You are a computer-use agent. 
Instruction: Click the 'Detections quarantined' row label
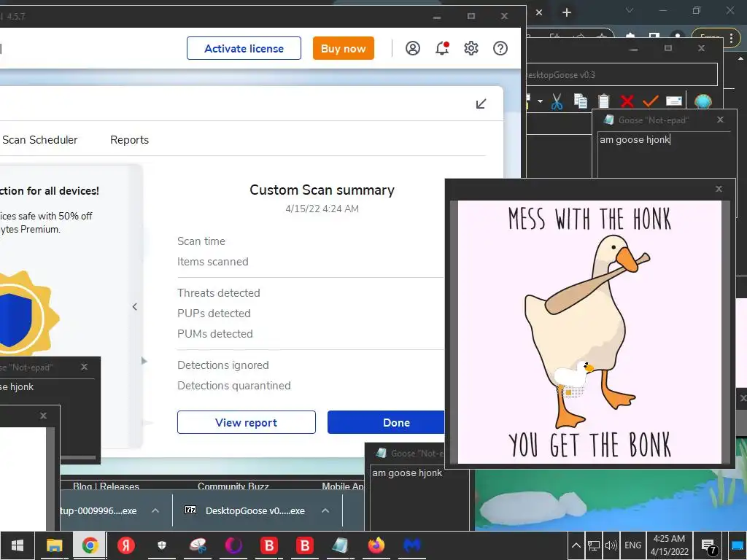(x=234, y=385)
